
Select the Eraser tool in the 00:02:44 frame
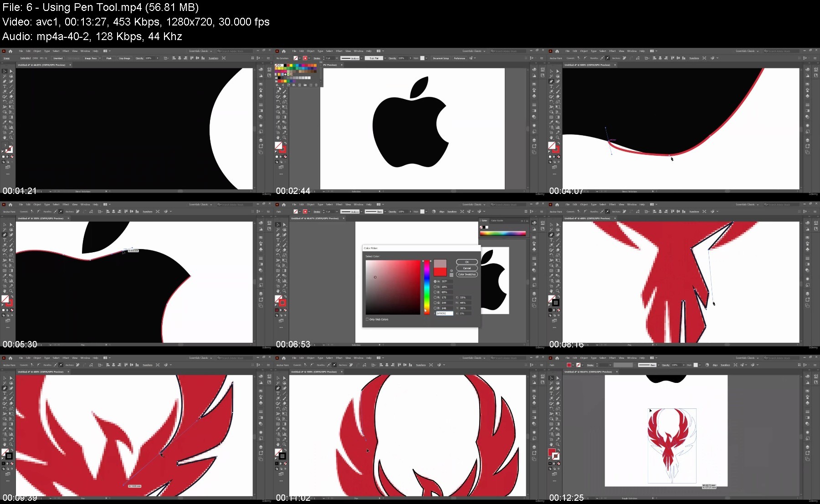[284, 97]
